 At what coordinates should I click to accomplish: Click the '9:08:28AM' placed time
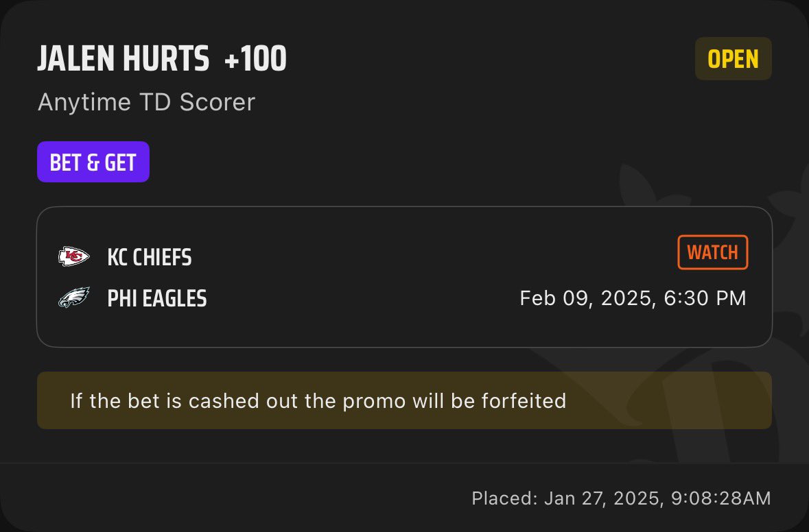(720, 498)
